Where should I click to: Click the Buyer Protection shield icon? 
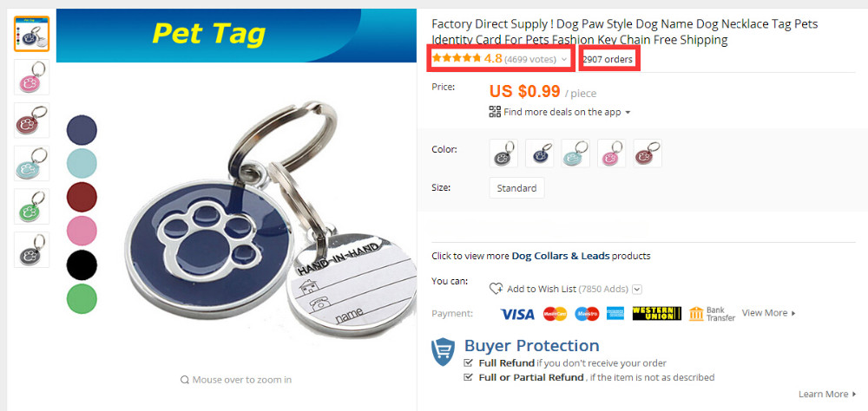point(443,351)
